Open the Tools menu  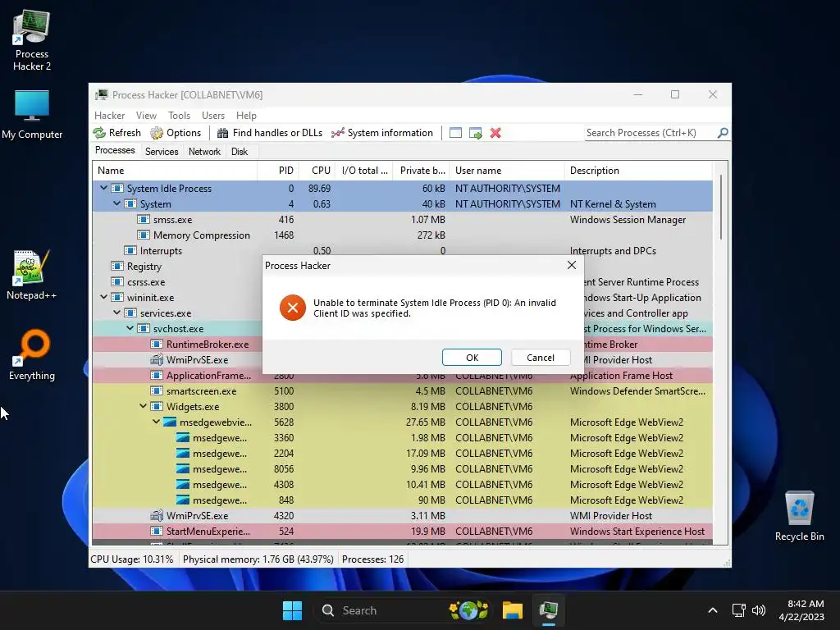179,116
